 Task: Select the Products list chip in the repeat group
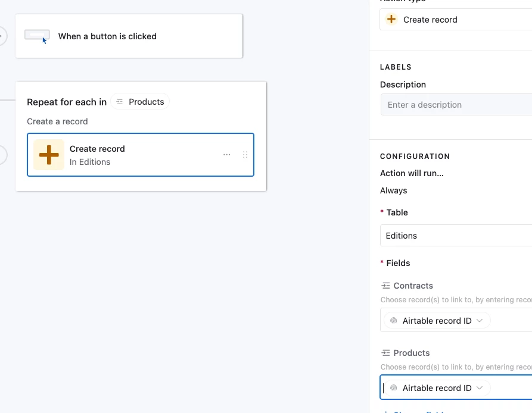click(141, 102)
